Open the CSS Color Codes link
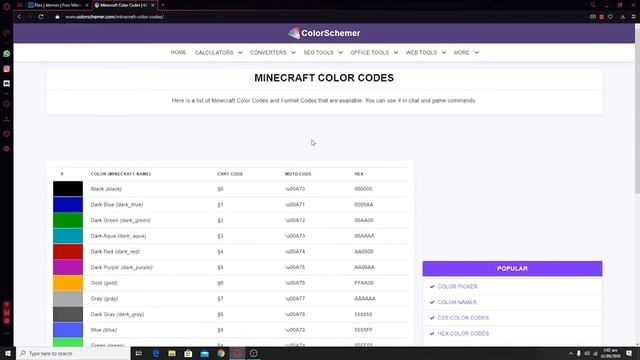 [463, 318]
